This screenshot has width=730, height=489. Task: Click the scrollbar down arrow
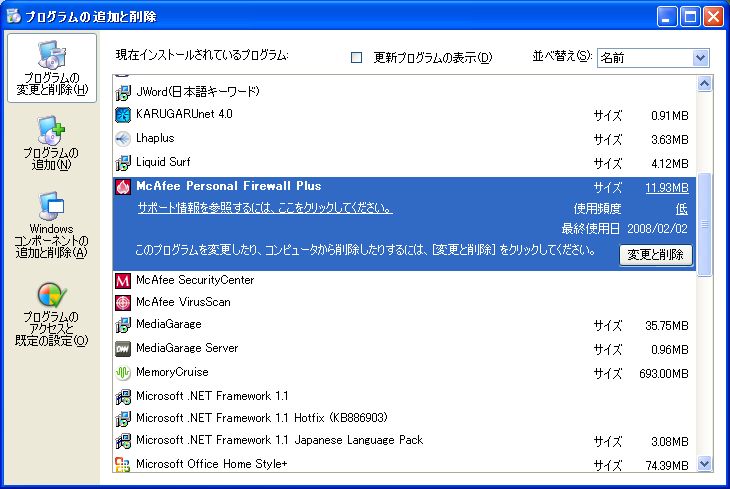[704, 463]
